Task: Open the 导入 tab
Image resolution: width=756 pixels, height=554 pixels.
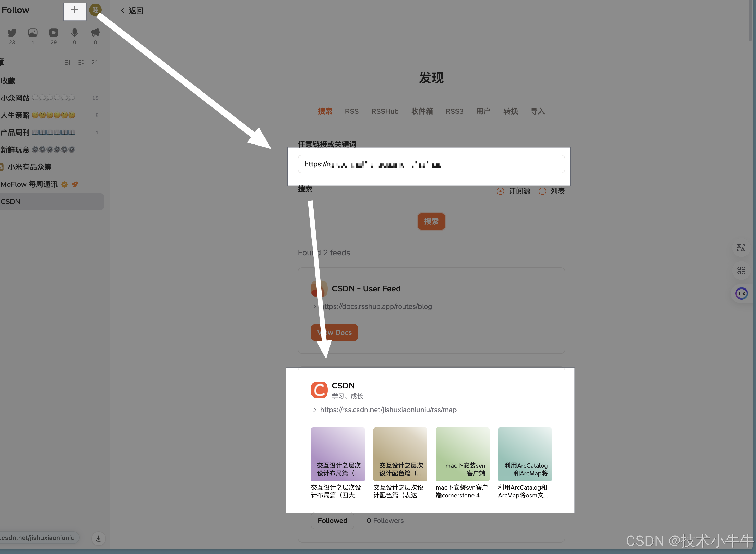Action: click(537, 111)
